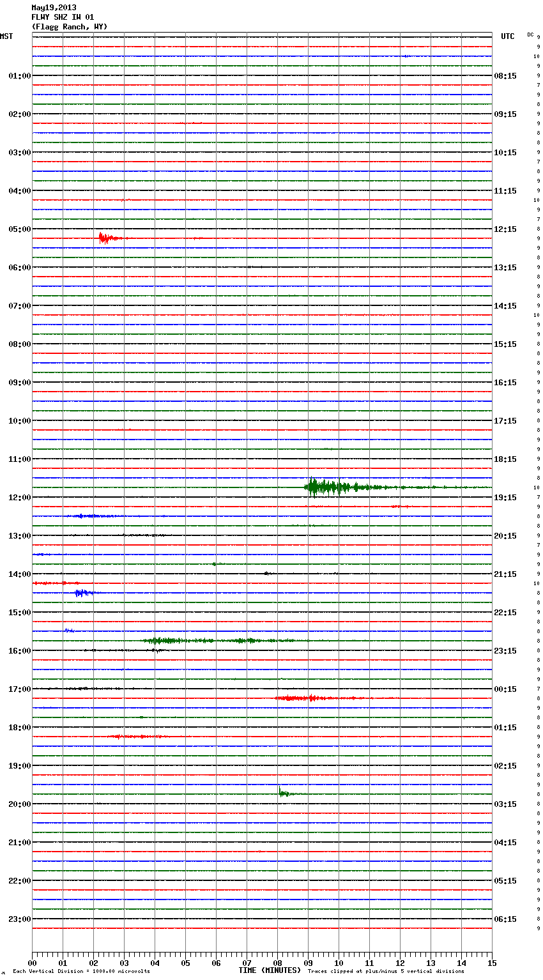Viewport: 543px width, 980px height.
Task: Click the UTC timezone header
Action: 508,36
